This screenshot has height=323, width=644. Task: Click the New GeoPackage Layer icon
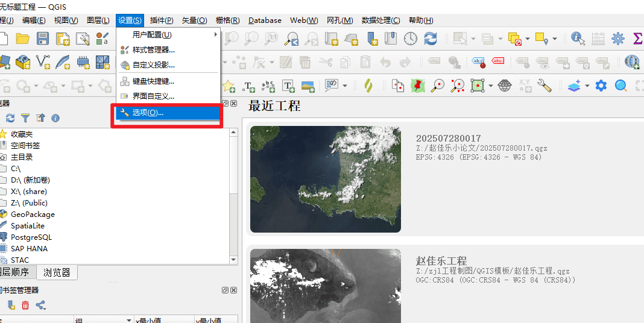[22, 62]
